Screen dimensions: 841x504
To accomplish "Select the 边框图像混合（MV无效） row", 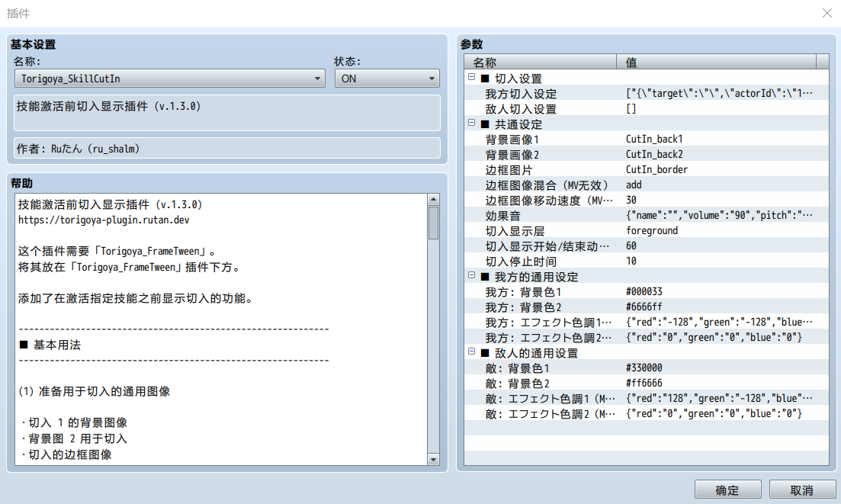I will point(647,185).
